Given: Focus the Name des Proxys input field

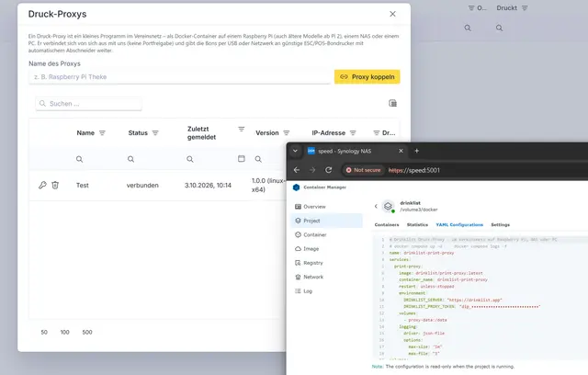Looking at the screenshot, I should click(179, 77).
